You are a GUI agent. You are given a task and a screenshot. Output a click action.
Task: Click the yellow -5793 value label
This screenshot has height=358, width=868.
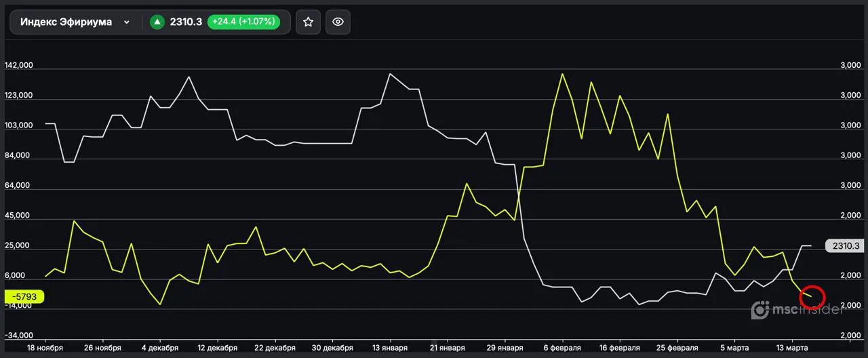(24, 296)
